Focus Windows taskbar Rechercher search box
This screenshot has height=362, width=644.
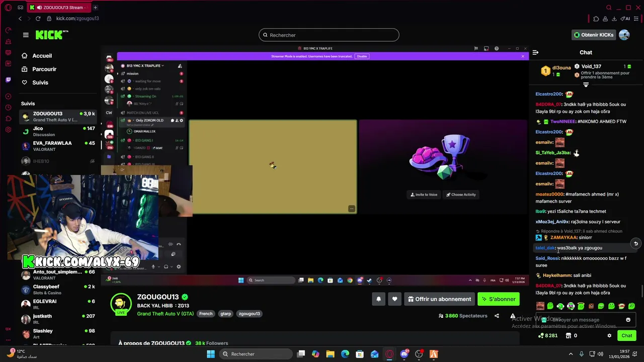pos(255,354)
